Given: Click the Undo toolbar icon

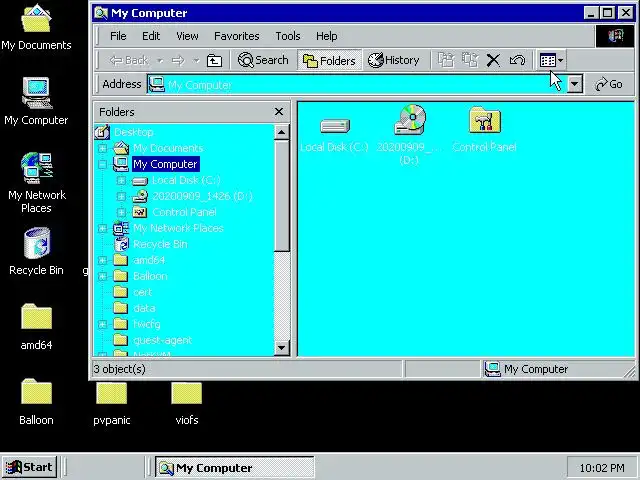Looking at the screenshot, I should (x=517, y=60).
